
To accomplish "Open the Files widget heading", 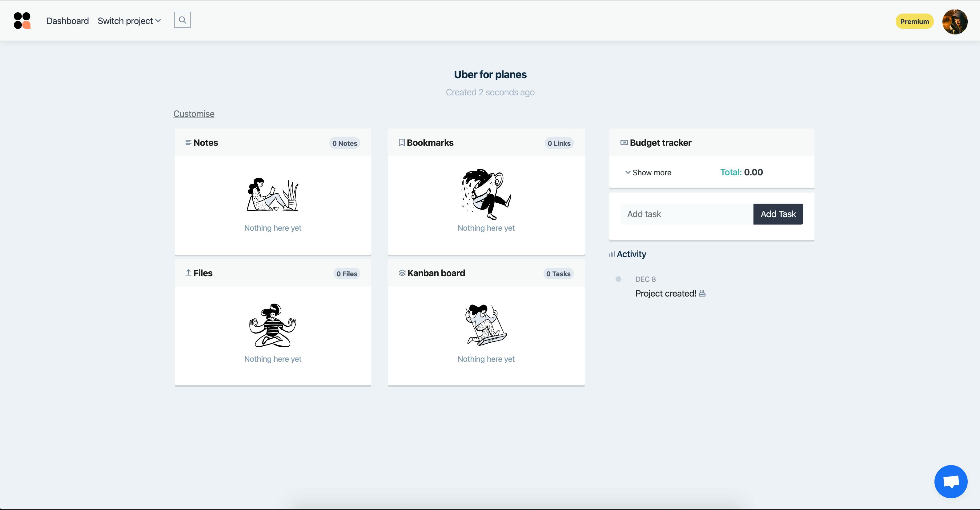I will point(203,273).
